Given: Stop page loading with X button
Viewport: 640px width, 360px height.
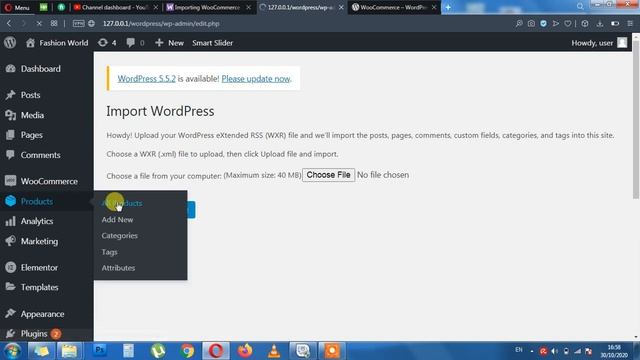Looking at the screenshot, I should [39, 24].
